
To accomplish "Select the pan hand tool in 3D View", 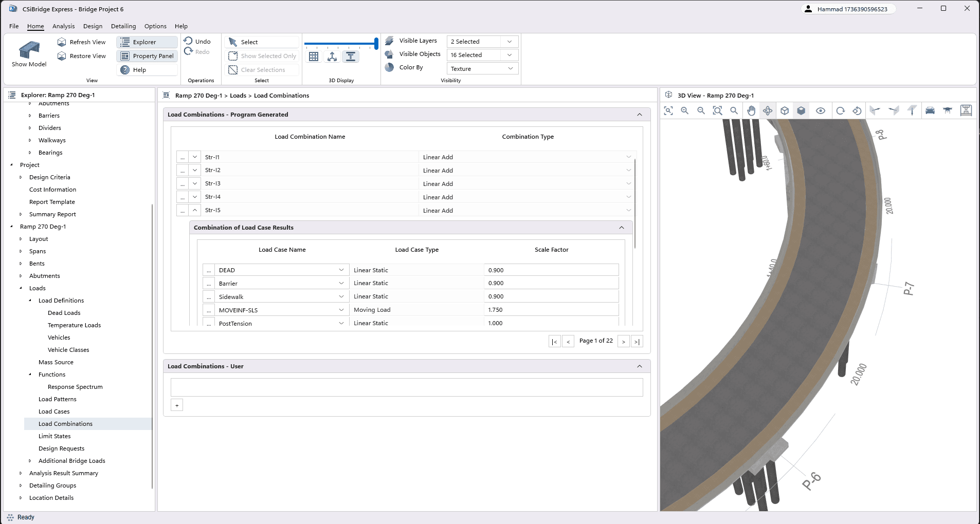I will pyautogui.click(x=751, y=110).
